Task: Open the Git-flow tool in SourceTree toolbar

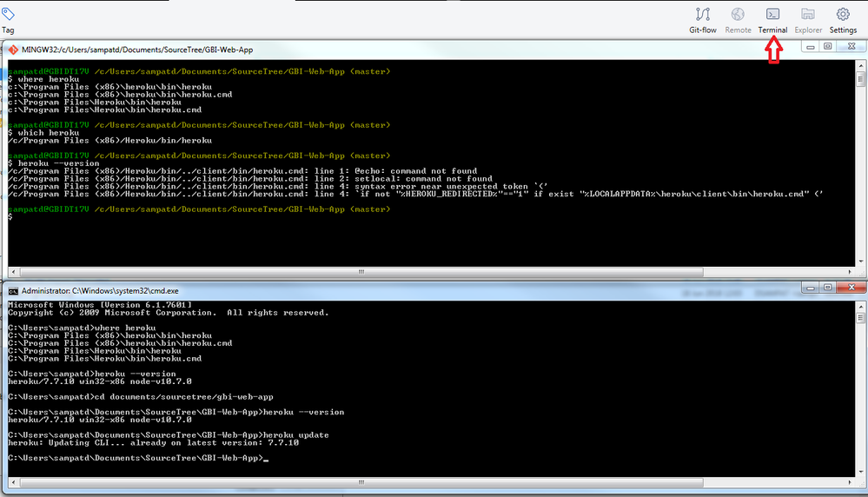Action: [x=703, y=20]
